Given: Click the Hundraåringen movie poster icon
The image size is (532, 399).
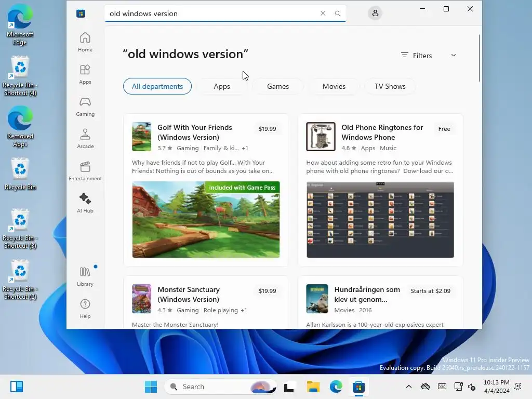Looking at the screenshot, I should click(317, 299).
